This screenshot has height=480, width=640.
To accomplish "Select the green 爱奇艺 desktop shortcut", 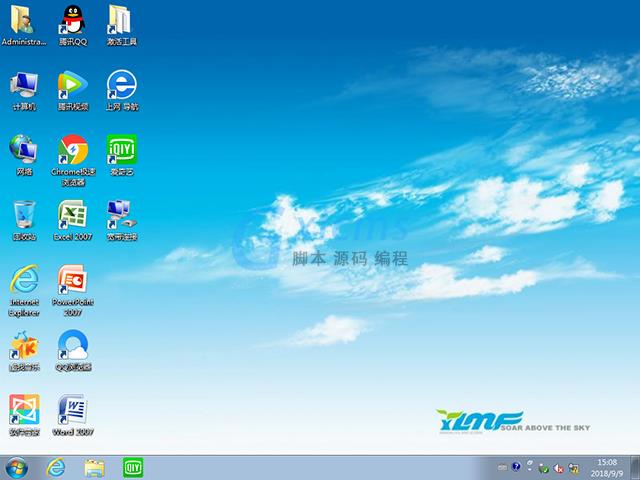I will click(122, 155).
